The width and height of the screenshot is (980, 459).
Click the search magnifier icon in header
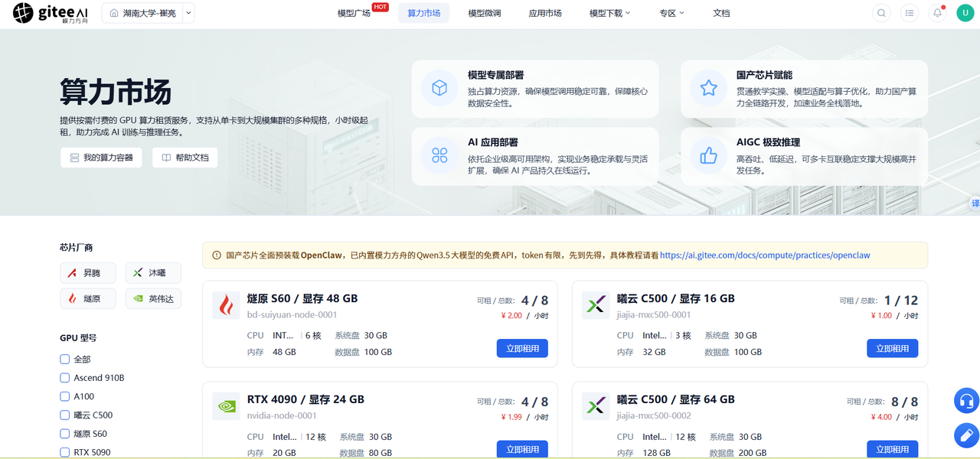pos(881,13)
